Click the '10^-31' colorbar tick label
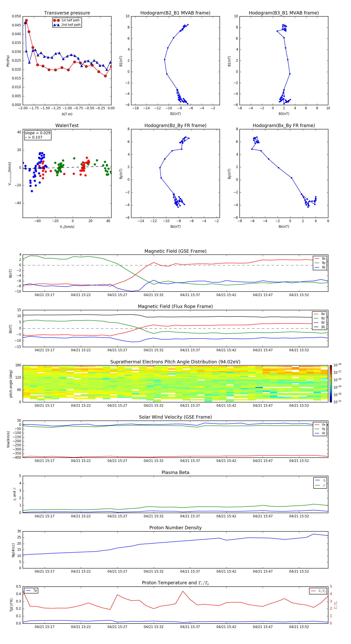The width and height of the screenshot is (351, 644). tap(337, 402)
